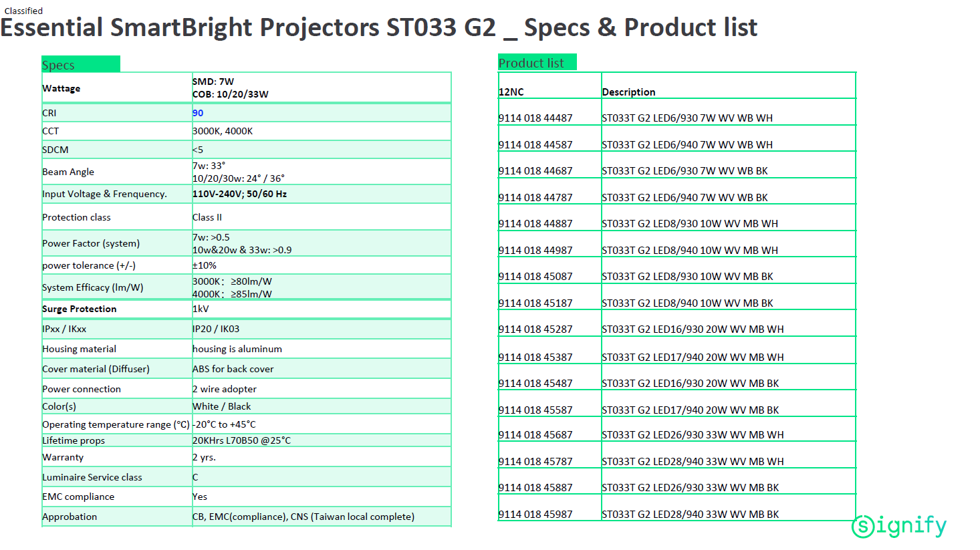Select product code 9114 018 44487

tap(535, 118)
